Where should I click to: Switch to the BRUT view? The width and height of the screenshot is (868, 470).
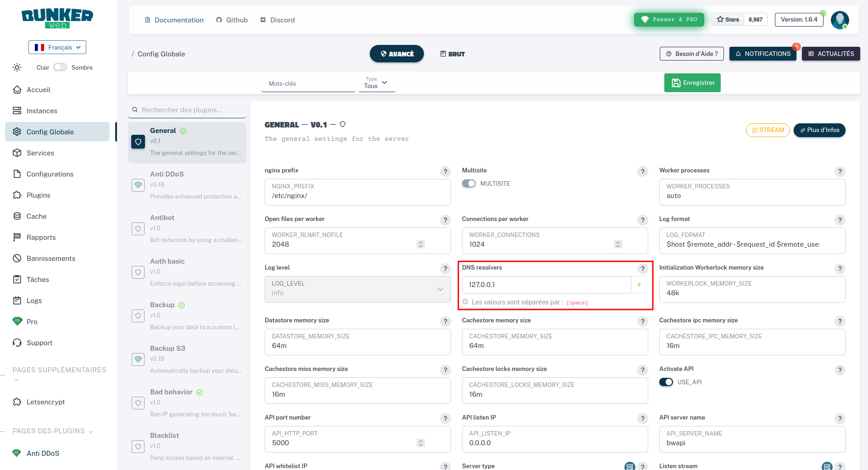click(452, 54)
